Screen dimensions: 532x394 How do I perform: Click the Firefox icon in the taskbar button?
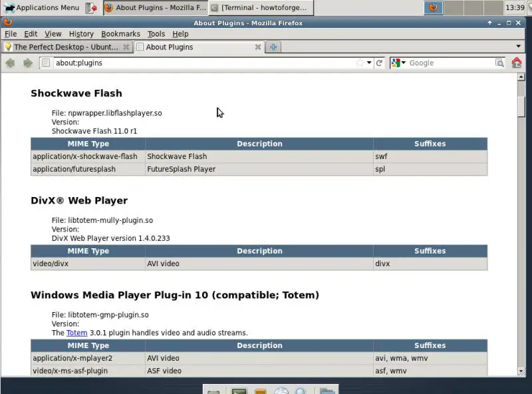(x=108, y=7)
